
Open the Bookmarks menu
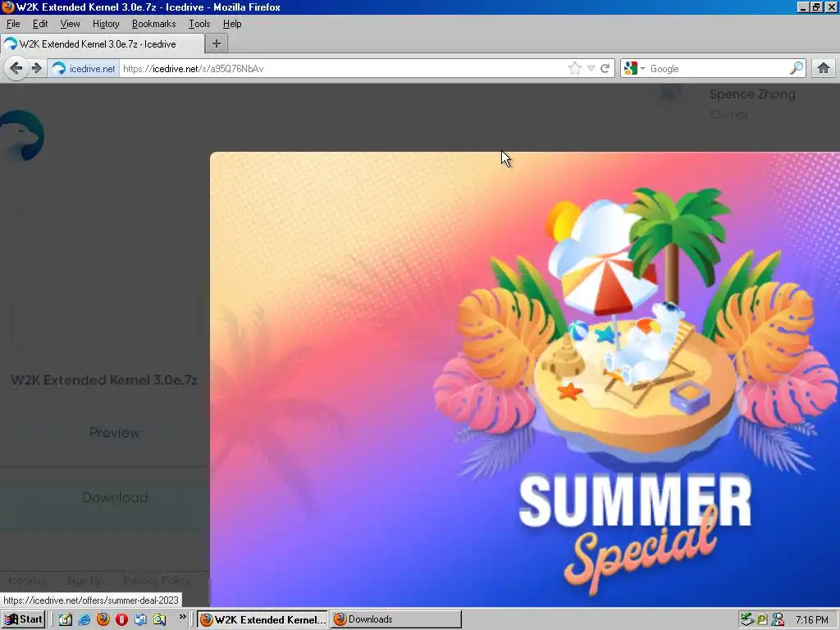pos(153,24)
